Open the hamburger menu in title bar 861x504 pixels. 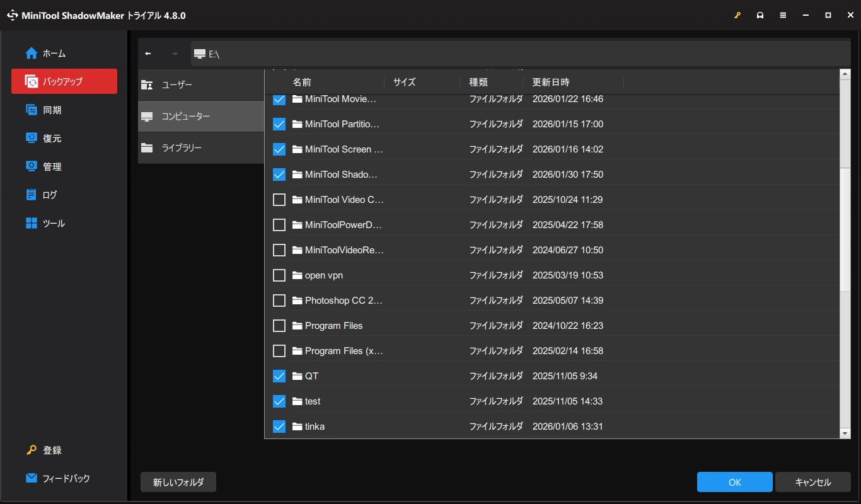tap(783, 14)
